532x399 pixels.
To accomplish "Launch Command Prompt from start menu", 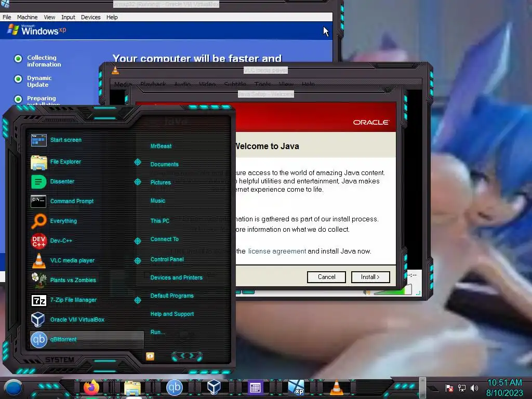I will coord(87,201).
